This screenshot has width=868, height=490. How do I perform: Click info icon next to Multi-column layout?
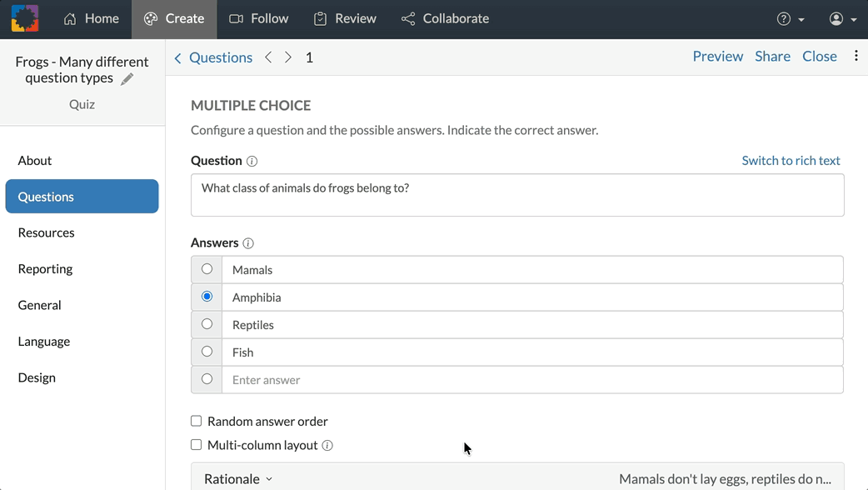[327, 446]
